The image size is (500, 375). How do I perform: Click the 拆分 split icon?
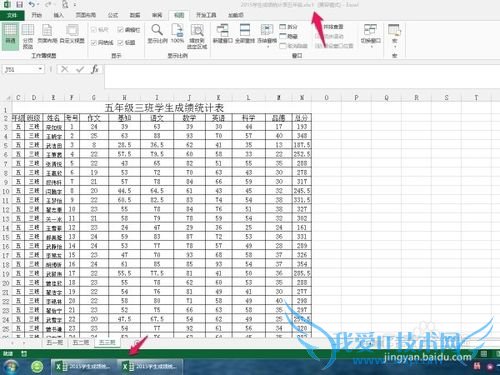(x=288, y=26)
